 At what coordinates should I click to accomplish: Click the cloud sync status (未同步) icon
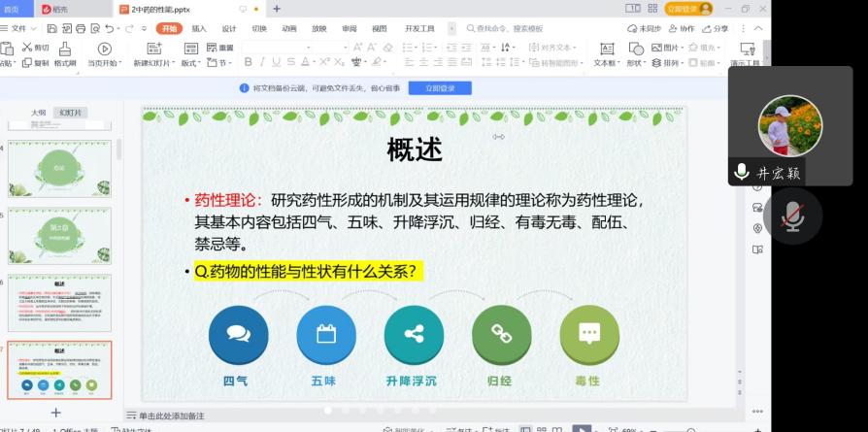tap(632, 28)
